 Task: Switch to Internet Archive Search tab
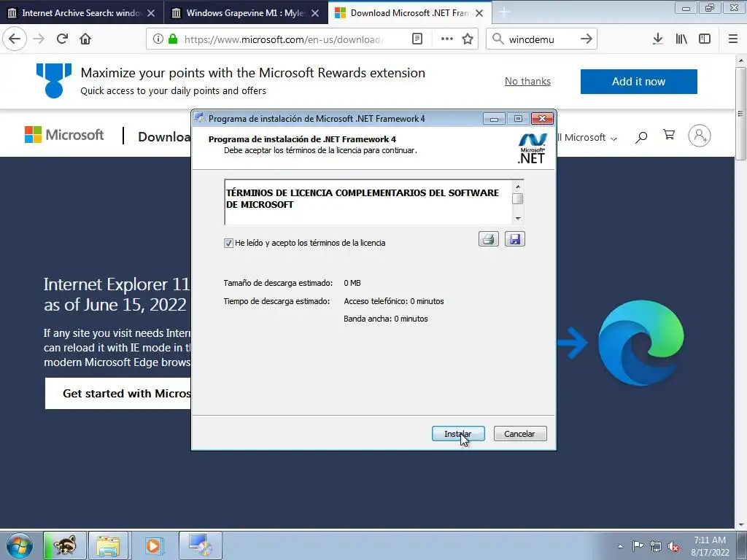[81, 13]
